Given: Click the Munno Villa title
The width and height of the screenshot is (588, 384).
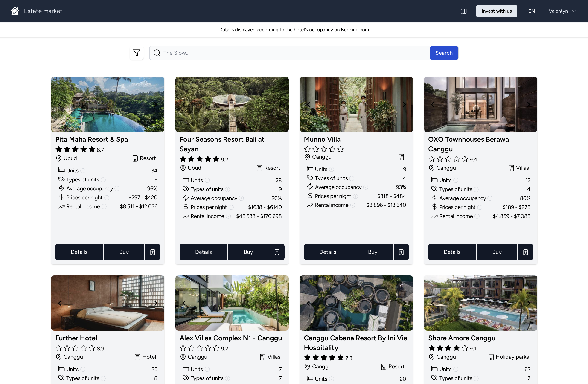Looking at the screenshot, I should (x=322, y=139).
